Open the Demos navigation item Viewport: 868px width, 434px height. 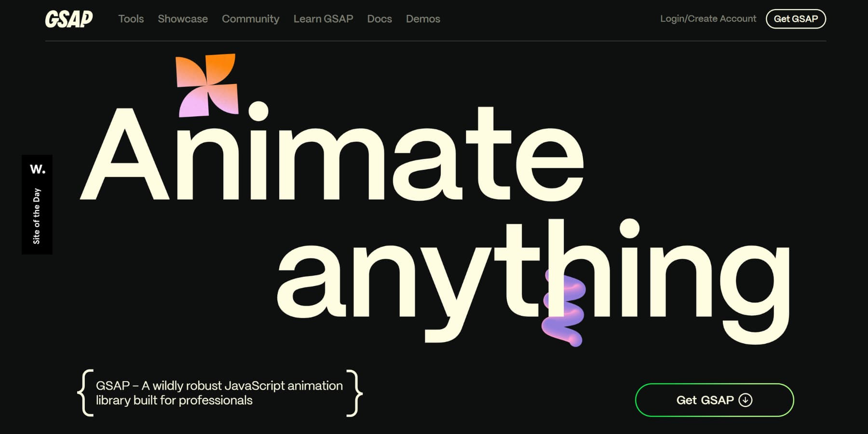pos(423,19)
